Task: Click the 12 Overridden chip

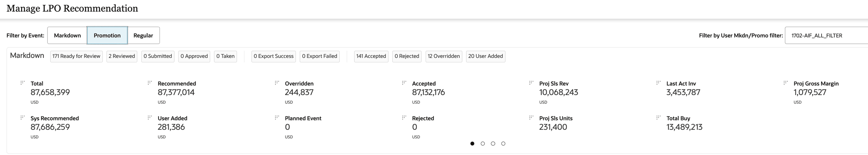Action: (x=444, y=56)
